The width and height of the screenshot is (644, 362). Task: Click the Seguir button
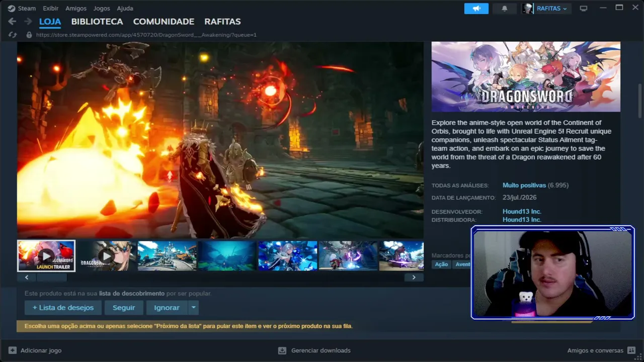[124, 308]
